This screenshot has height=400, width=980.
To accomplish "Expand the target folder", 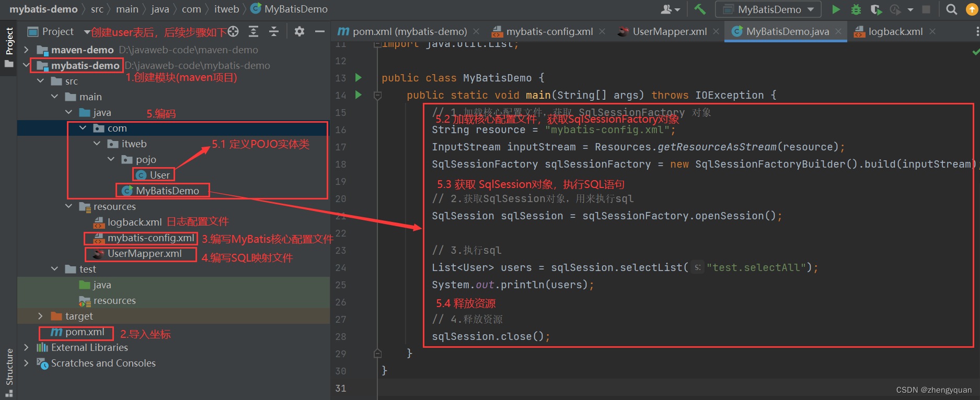I will [x=41, y=316].
